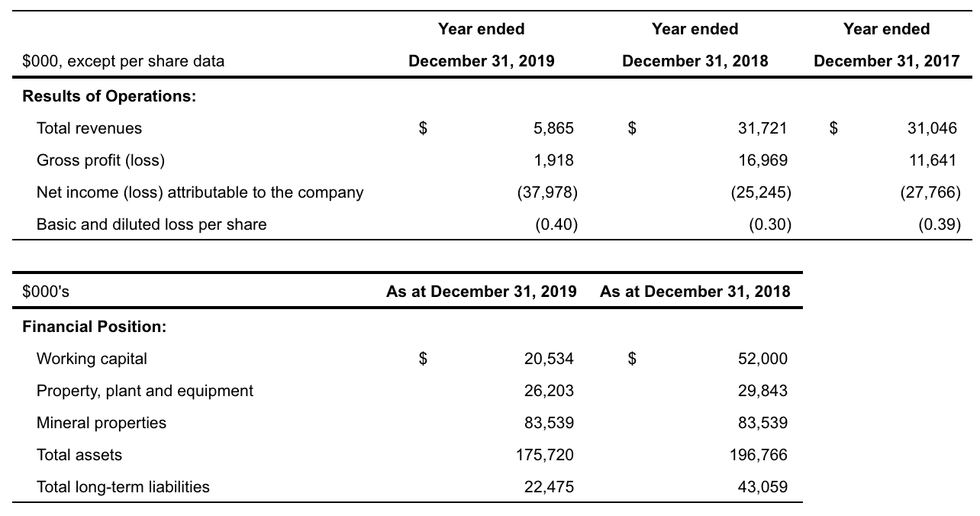Select the 2018 Working capital value 52,000
Screen dimensions: 980x516
(x=762, y=358)
